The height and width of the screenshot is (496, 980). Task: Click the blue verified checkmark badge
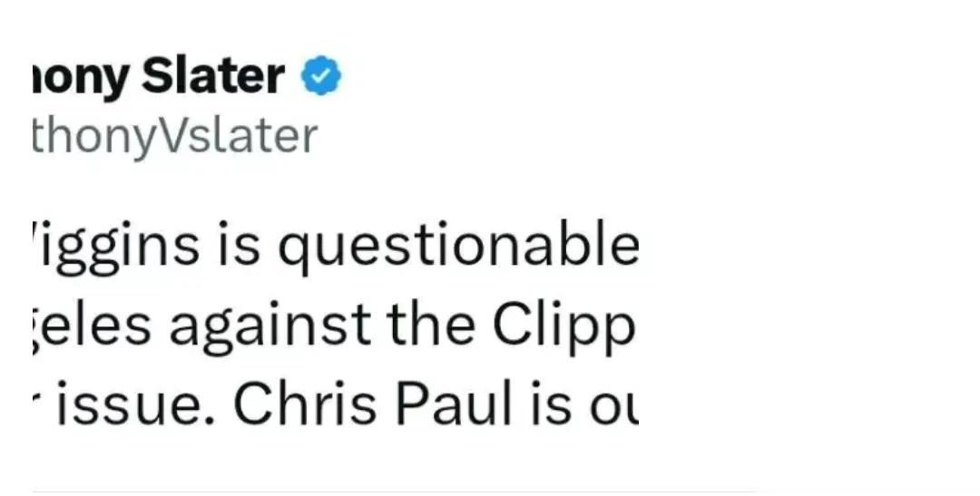click(321, 75)
